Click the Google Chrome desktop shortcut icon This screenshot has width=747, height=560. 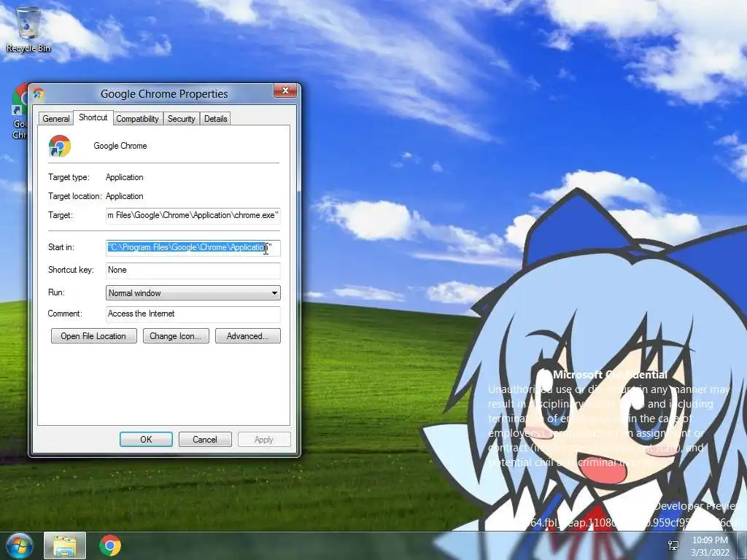click(x=19, y=111)
